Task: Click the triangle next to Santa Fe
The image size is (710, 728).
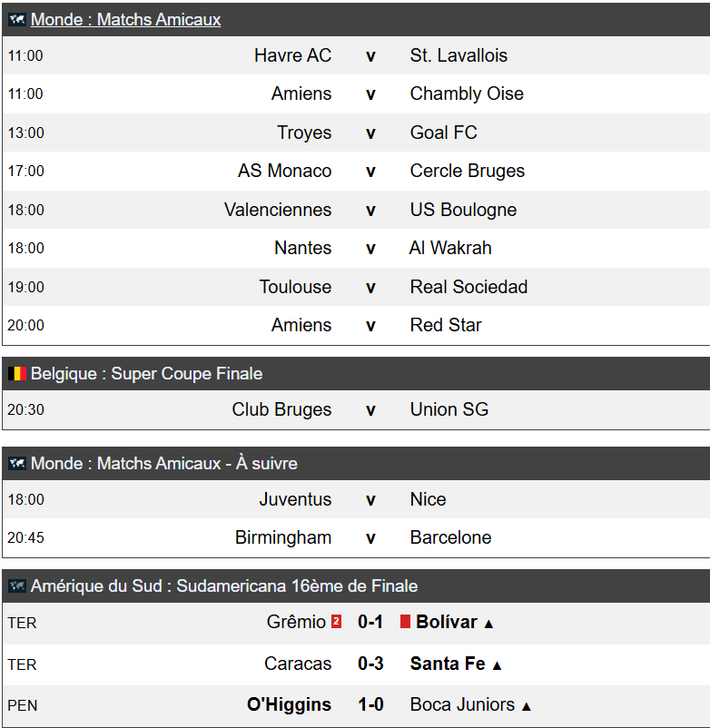Action: tap(497, 665)
